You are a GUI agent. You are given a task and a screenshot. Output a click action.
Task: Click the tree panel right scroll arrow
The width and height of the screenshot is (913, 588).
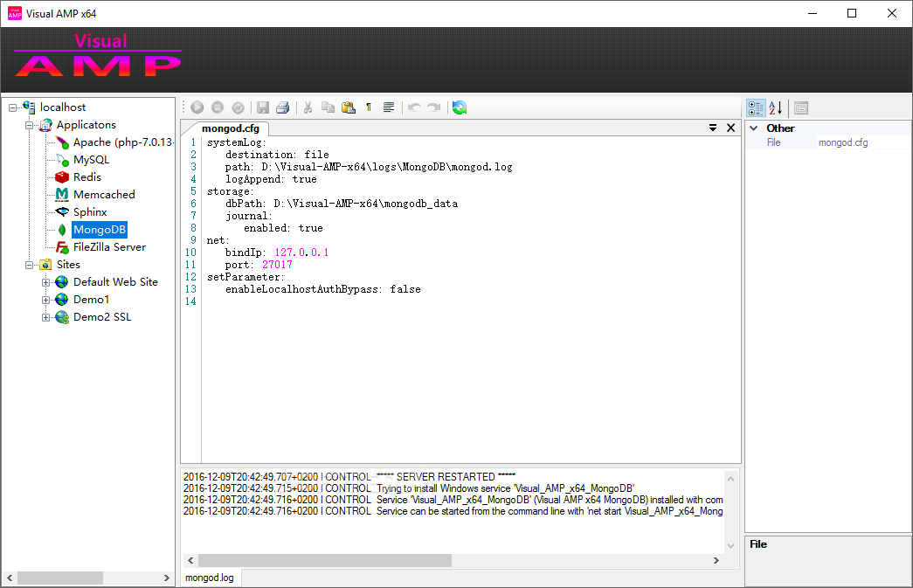pyautogui.click(x=167, y=578)
